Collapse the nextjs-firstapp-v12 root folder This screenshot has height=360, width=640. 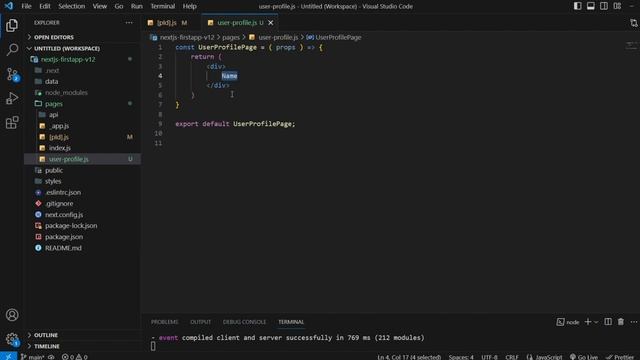tap(83, 59)
